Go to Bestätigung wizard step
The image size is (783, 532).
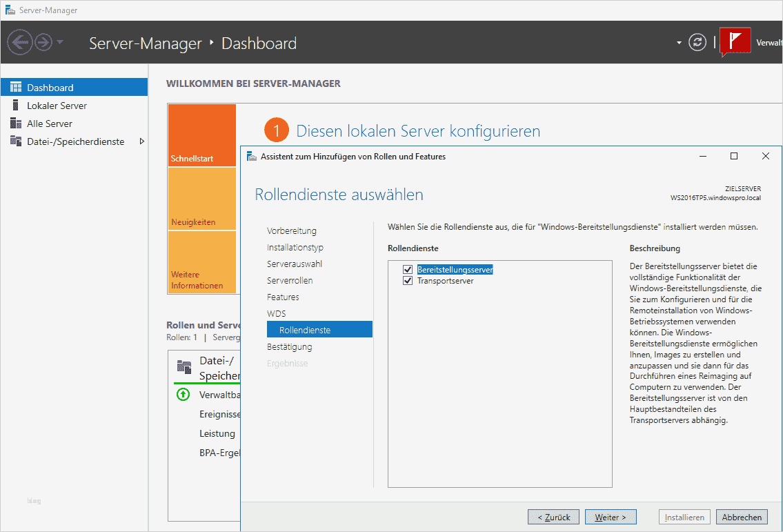(x=289, y=346)
